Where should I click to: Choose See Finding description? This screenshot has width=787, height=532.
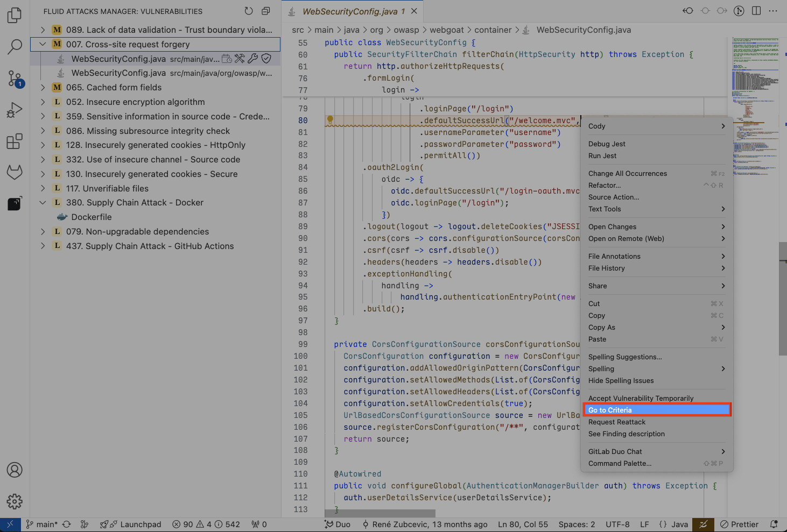point(657,434)
